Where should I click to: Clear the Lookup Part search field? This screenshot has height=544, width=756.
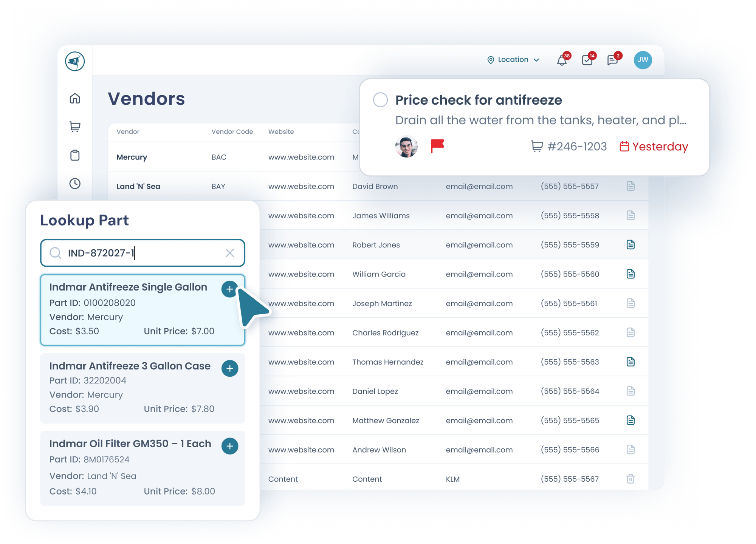coord(230,253)
